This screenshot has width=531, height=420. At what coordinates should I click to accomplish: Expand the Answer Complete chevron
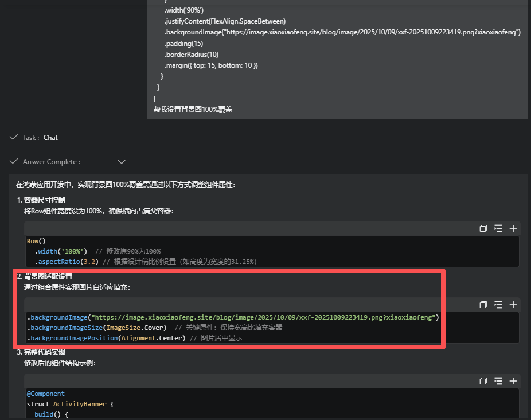click(x=122, y=162)
